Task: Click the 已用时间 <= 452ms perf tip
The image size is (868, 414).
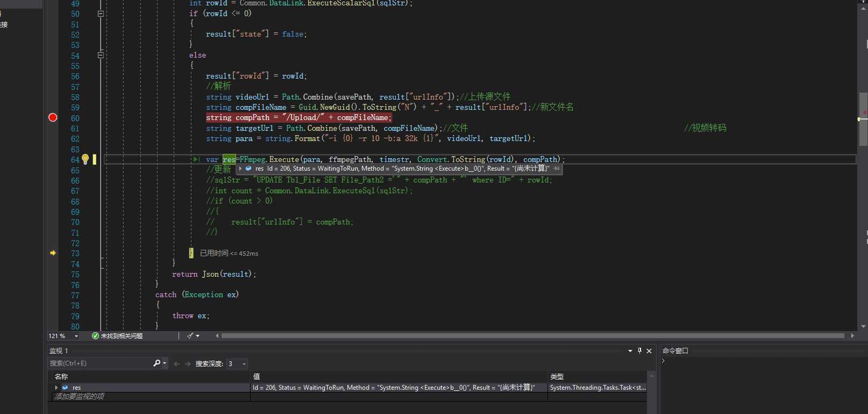Action: (229, 253)
